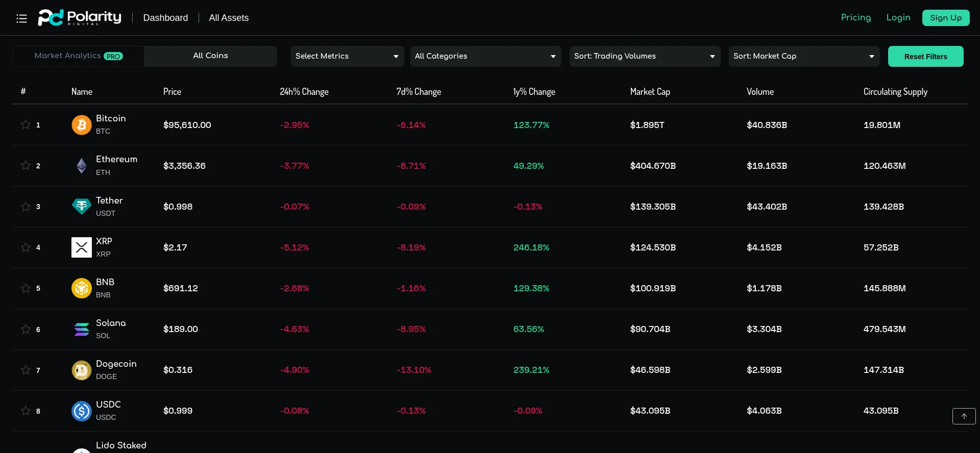Screen dimensions: 980x453
Task: Sort by the 1y% Change column header
Action: [x=534, y=92]
